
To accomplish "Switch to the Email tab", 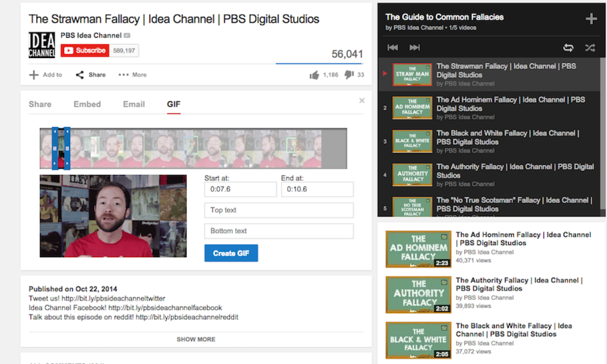I will [x=134, y=104].
